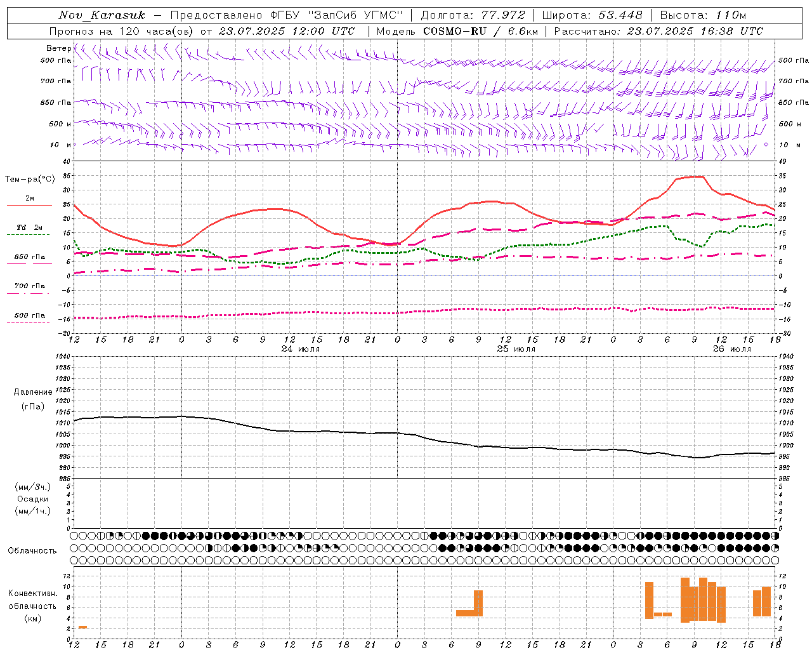Click the Давление panel label
This screenshot has height=650, width=812.
pyautogui.click(x=33, y=392)
